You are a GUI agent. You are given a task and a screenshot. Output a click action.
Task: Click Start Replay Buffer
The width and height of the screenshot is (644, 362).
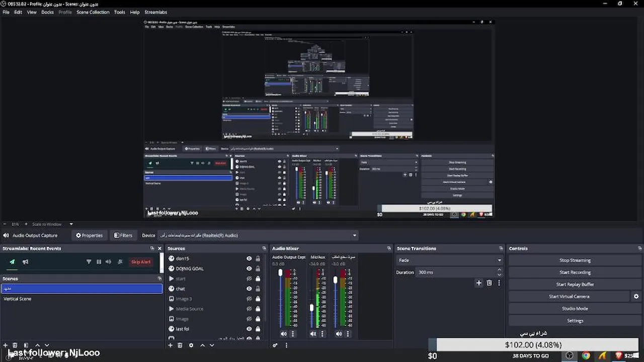pos(575,285)
